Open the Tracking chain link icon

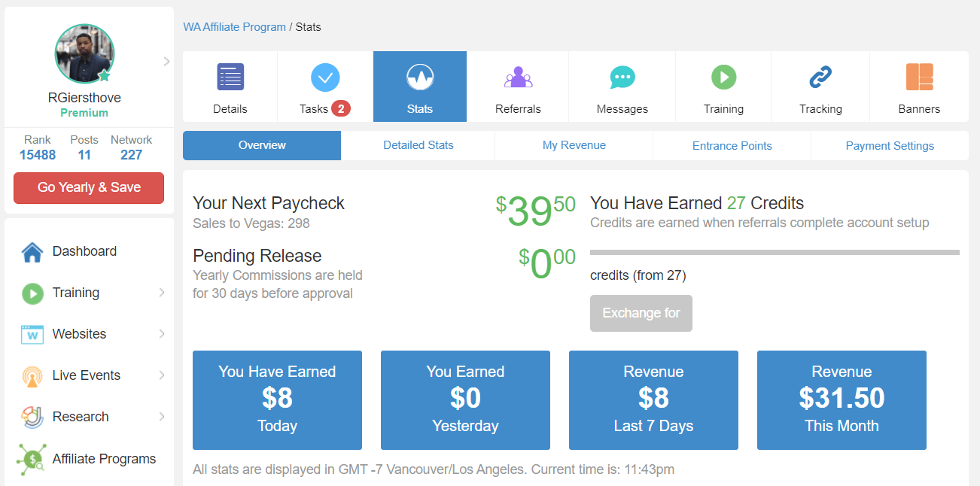coord(820,77)
